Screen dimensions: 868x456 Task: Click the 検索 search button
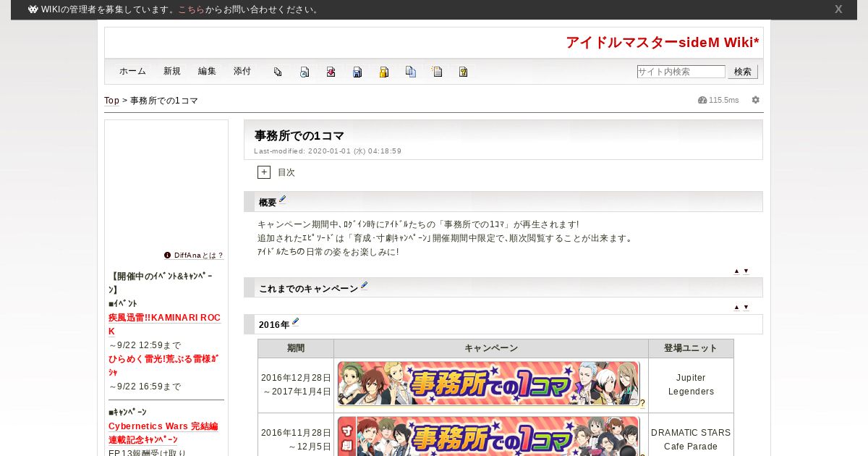743,72
